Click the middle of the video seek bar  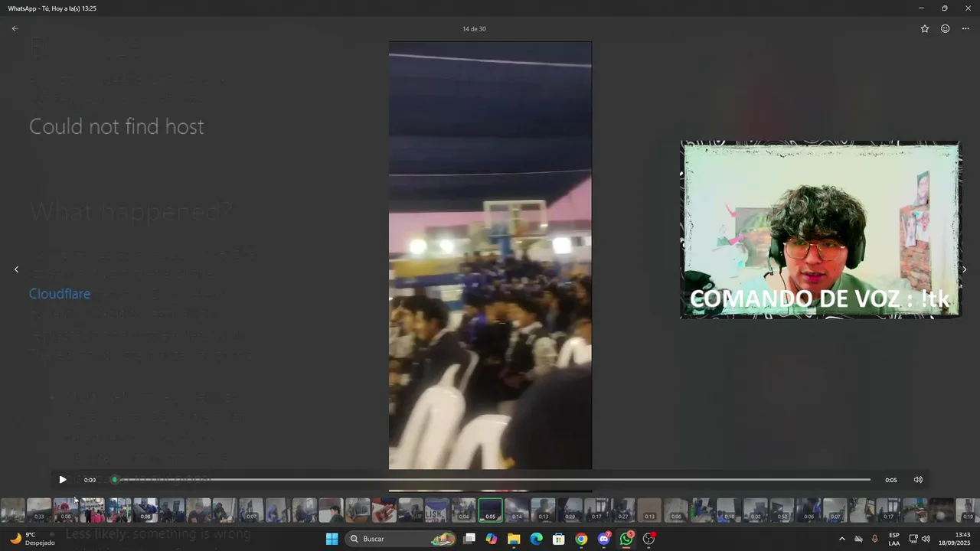pyautogui.click(x=492, y=480)
